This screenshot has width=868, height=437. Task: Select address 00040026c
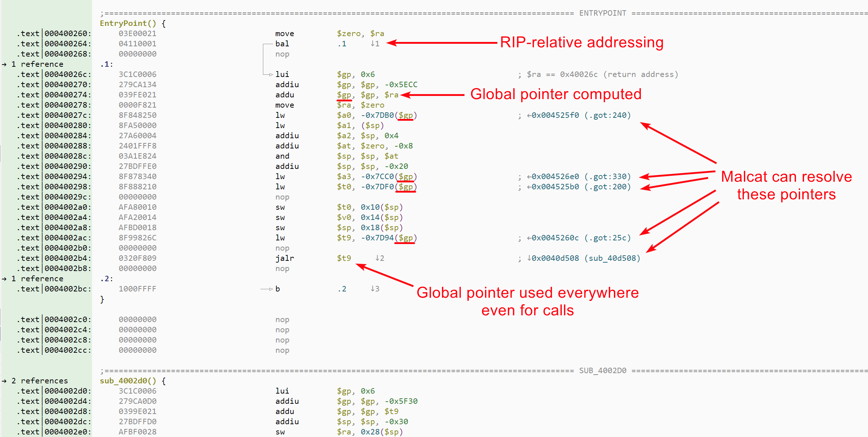tap(68, 74)
